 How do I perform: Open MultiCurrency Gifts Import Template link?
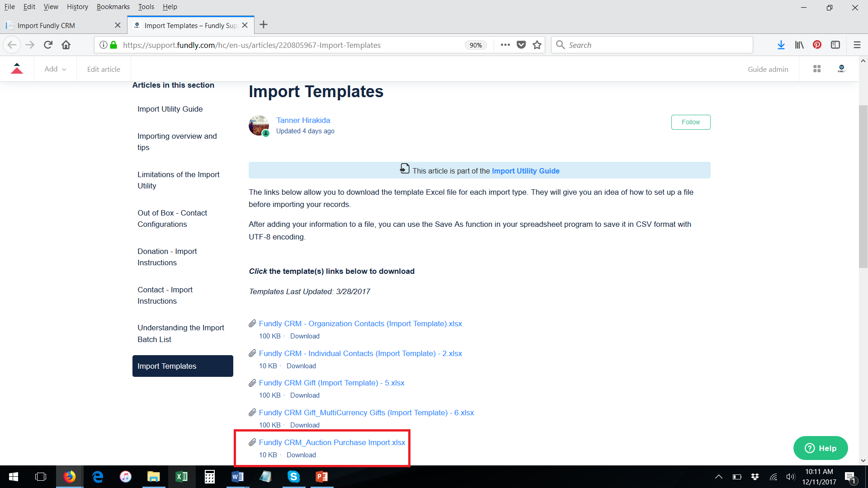[x=366, y=413]
